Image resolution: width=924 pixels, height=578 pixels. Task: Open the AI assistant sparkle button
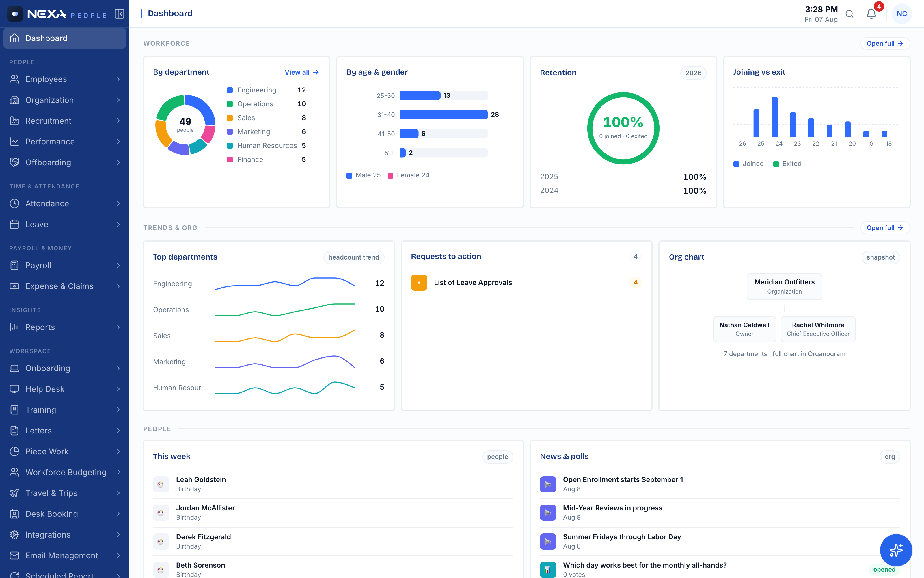point(896,550)
